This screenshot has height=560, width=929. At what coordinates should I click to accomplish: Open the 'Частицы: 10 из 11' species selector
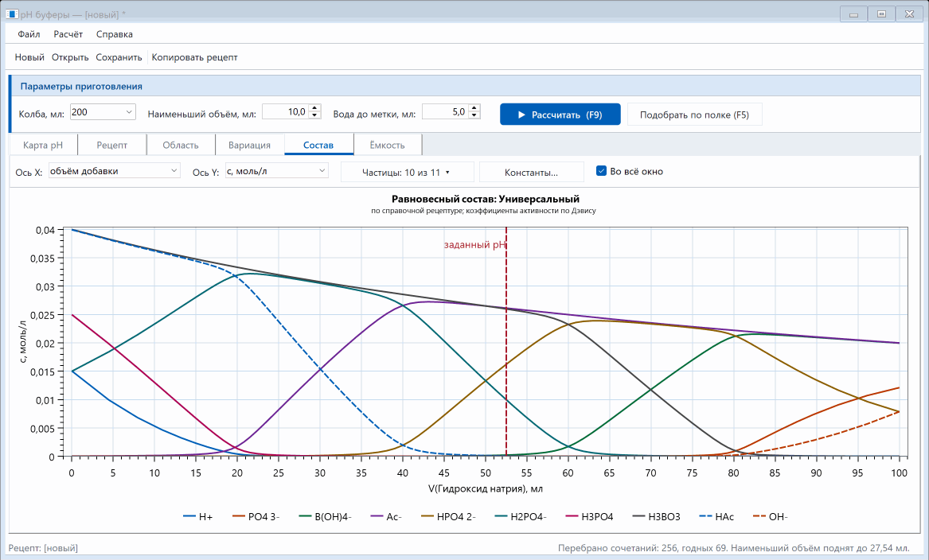pyautogui.click(x=407, y=173)
